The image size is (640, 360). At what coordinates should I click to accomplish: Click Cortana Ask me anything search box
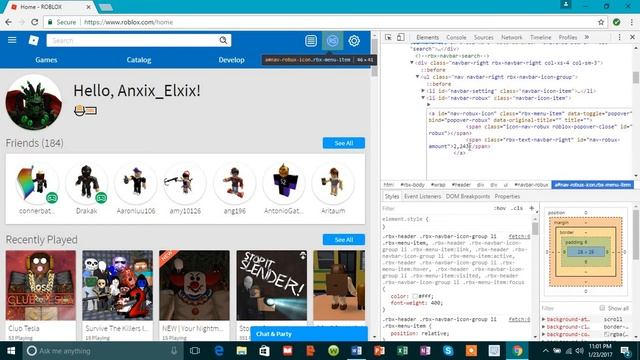[x=101, y=351]
